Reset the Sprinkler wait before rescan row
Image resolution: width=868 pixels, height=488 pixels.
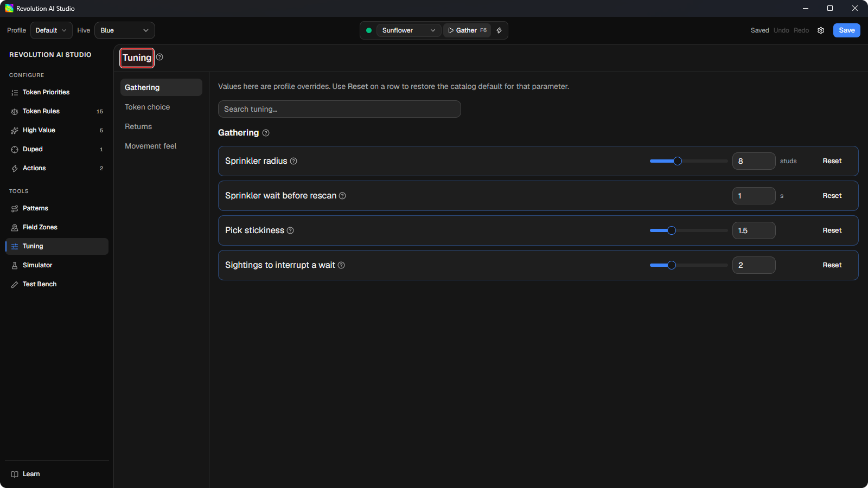click(832, 196)
